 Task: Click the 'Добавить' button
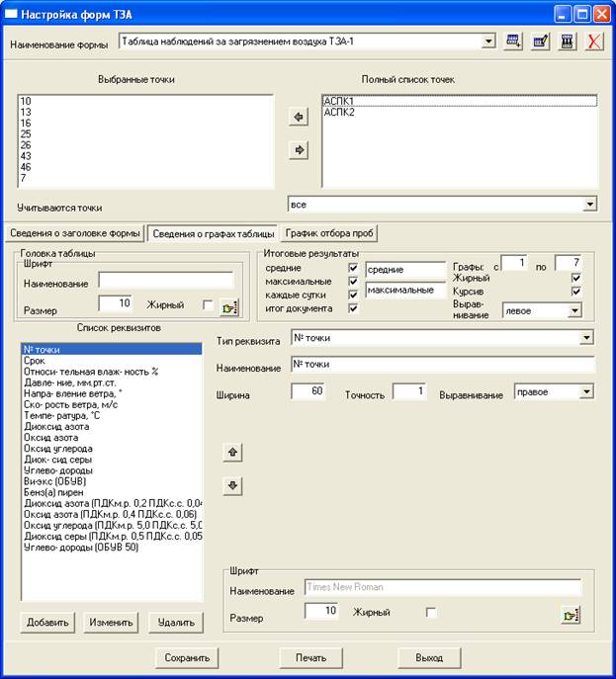pyautogui.click(x=45, y=623)
